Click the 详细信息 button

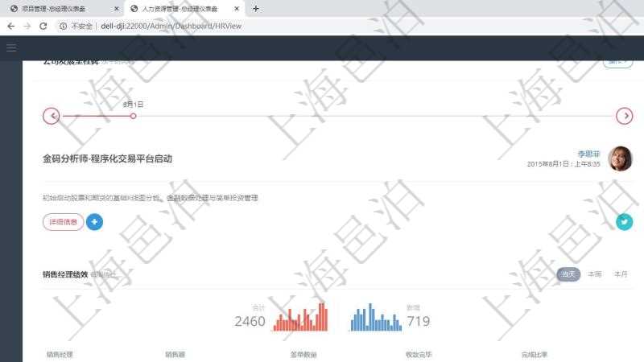[x=63, y=221]
